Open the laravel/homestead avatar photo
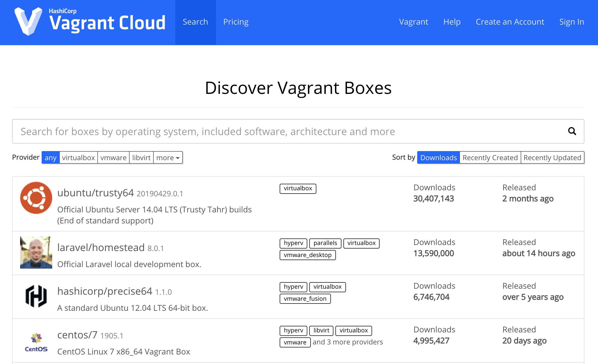This screenshot has height=364, width=598. (x=36, y=253)
